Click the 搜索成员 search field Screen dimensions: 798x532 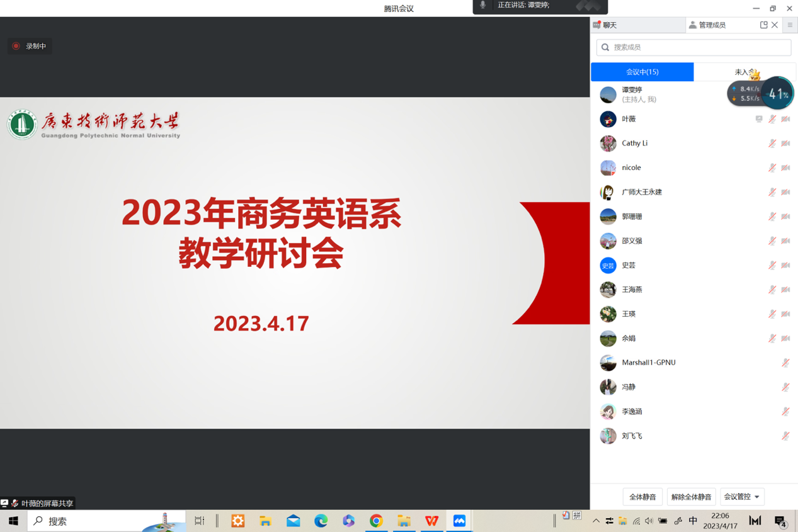coord(693,47)
